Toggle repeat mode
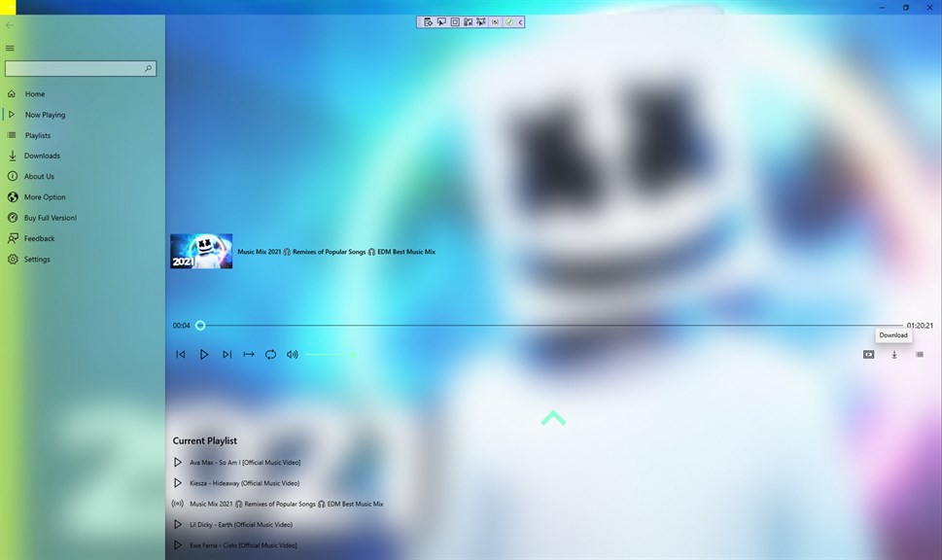The height and width of the screenshot is (560, 942). (x=271, y=355)
